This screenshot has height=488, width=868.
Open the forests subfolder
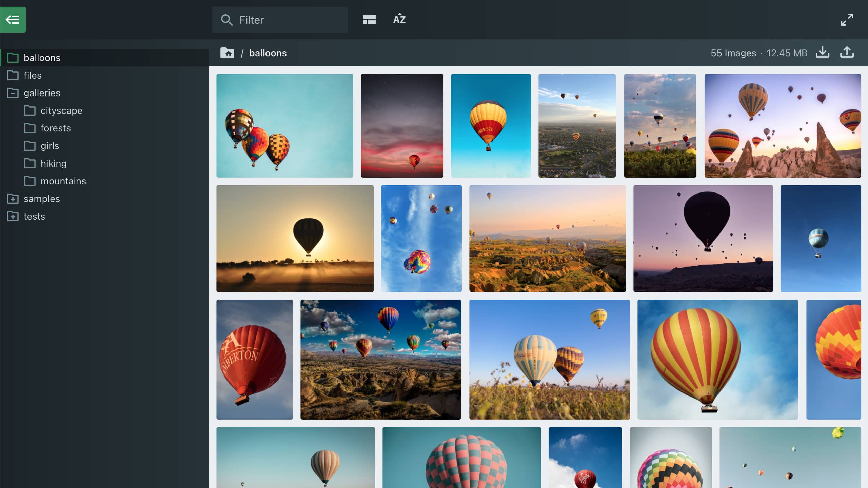point(56,128)
